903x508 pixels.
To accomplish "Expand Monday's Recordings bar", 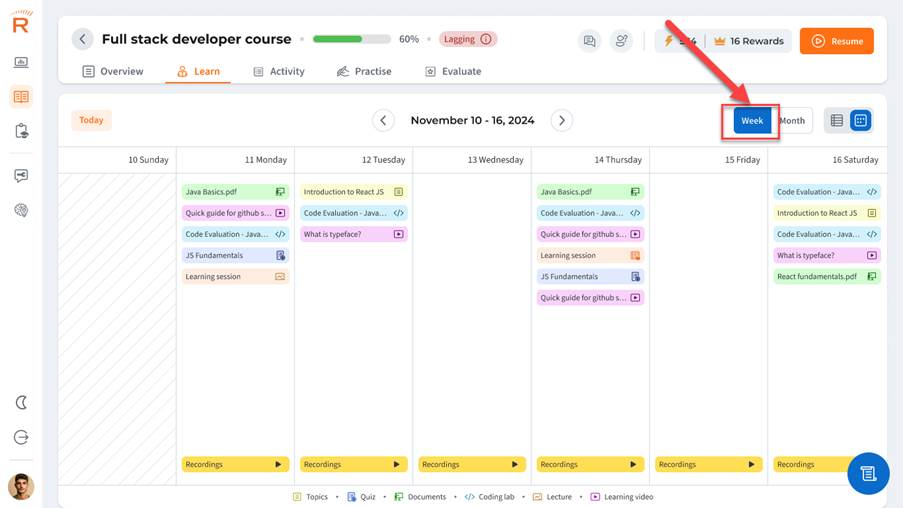I will 236,464.
